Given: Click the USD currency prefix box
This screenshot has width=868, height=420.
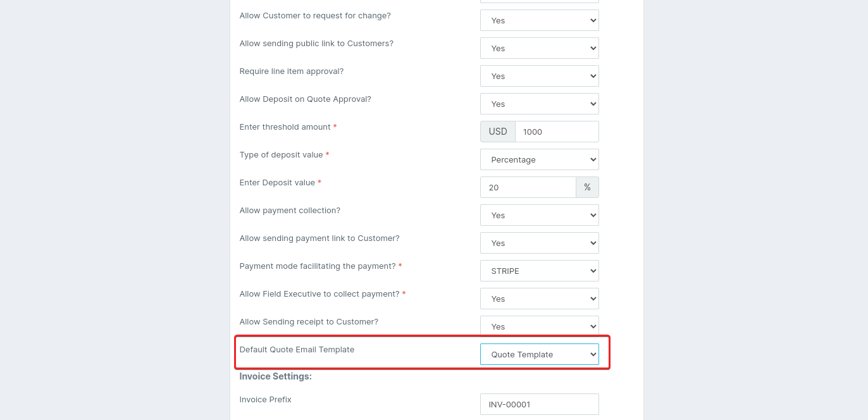Looking at the screenshot, I should pyautogui.click(x=498, y=132).
